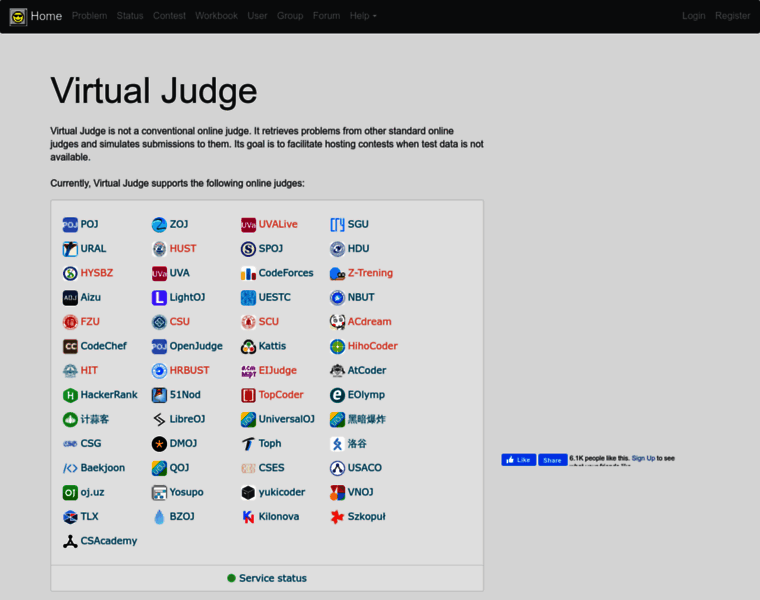The height and width of the screenshot is (600, 760).
Task: Open the CSES judge link
Action: tap(271, 468)
